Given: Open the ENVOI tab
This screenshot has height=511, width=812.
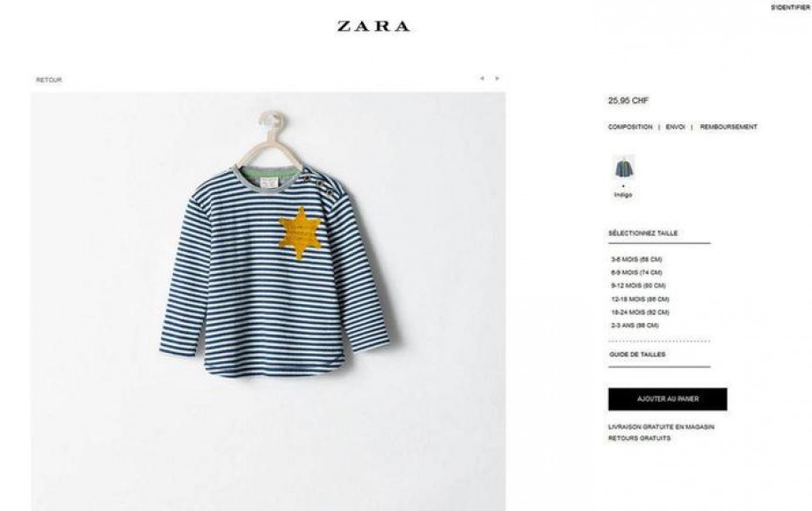Looking at the screenshot, I should [675, 127].
